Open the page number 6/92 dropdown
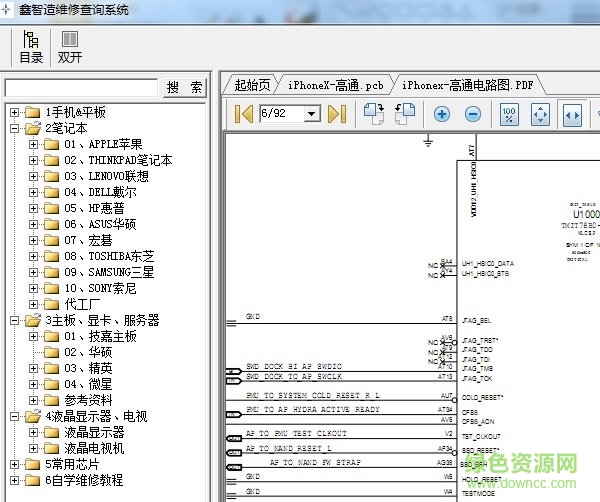 311,114
